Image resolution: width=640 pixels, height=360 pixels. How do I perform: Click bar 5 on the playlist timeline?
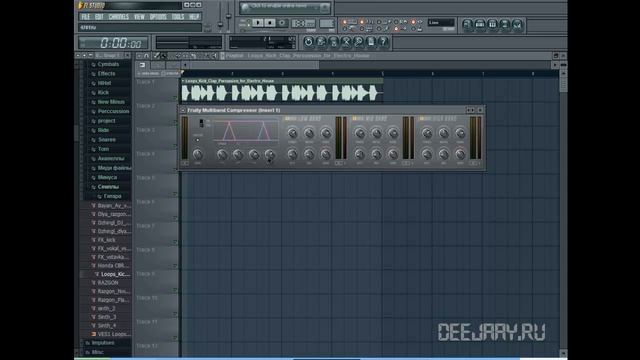(382, 73)
